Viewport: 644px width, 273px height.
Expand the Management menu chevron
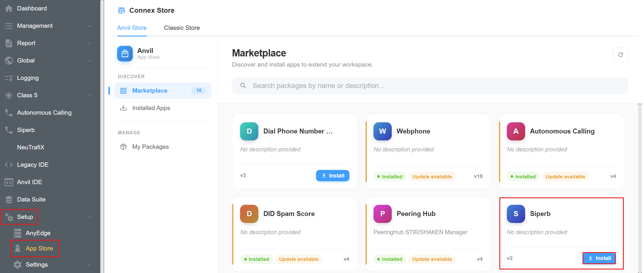click(89, 26)
